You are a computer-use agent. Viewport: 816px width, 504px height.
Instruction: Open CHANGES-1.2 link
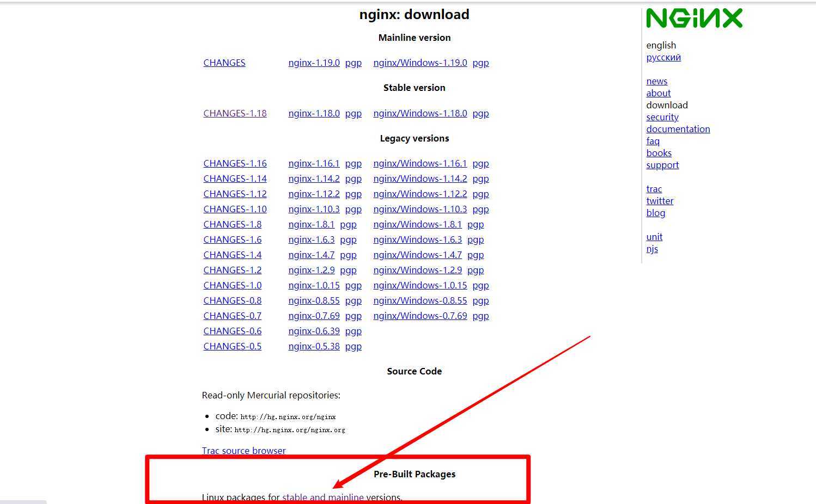point(232,270)
